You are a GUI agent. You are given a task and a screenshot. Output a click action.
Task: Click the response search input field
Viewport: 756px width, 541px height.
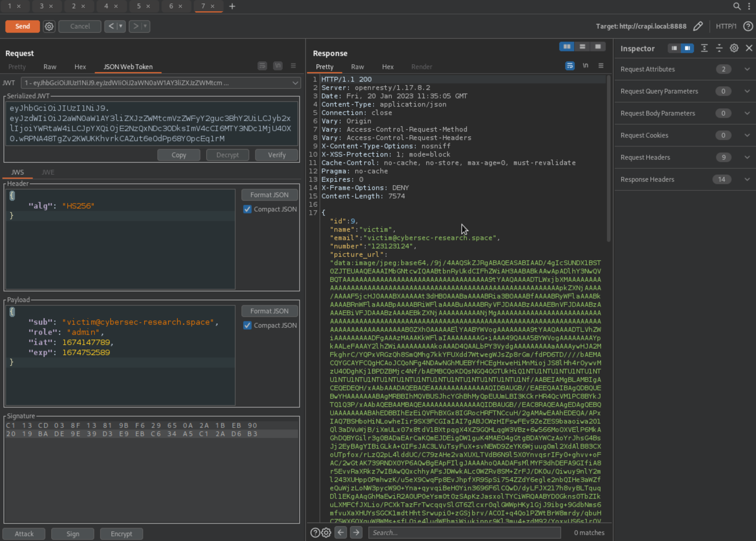pyautogui.click(x=464, y=532)
